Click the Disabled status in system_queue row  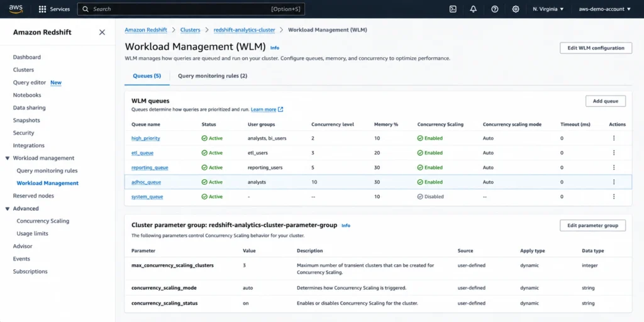point(430,197)
